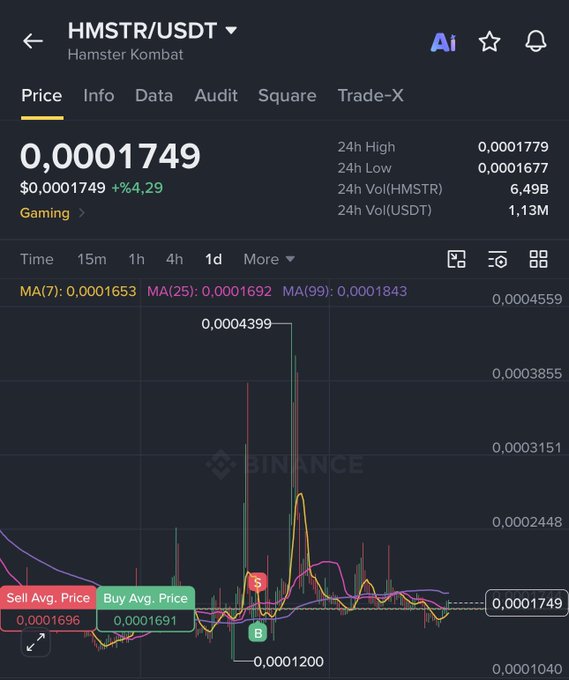Open the AI analysis icon
Viewport: 569px width, 680px height.
(x=443, y=42)
